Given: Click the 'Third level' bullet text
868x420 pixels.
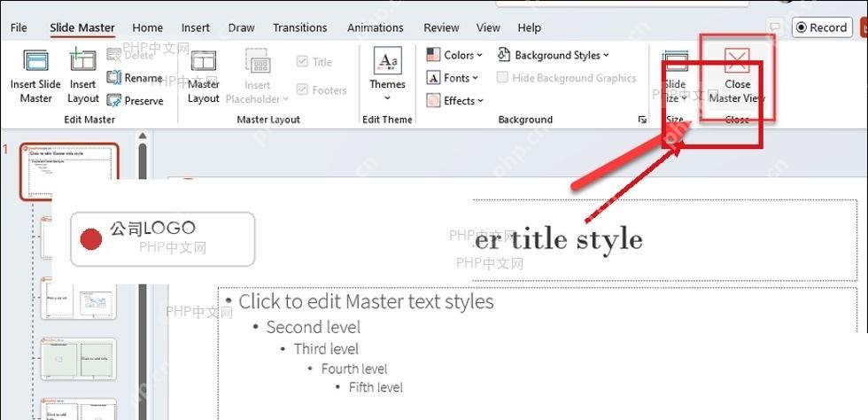Looking at the screenshot, I should pos(326,349).
